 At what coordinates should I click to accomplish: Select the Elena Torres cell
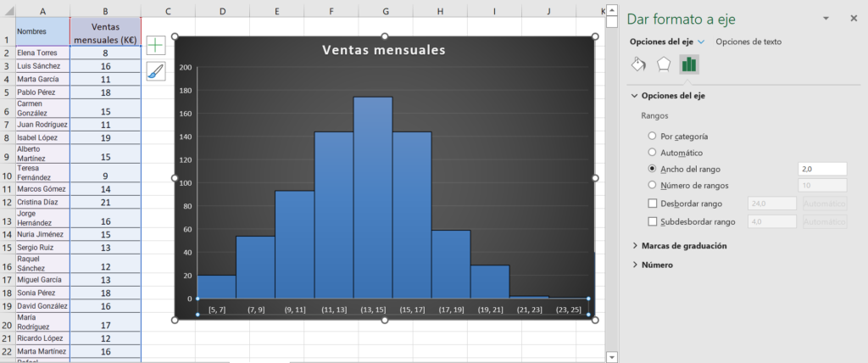(42, 53)
